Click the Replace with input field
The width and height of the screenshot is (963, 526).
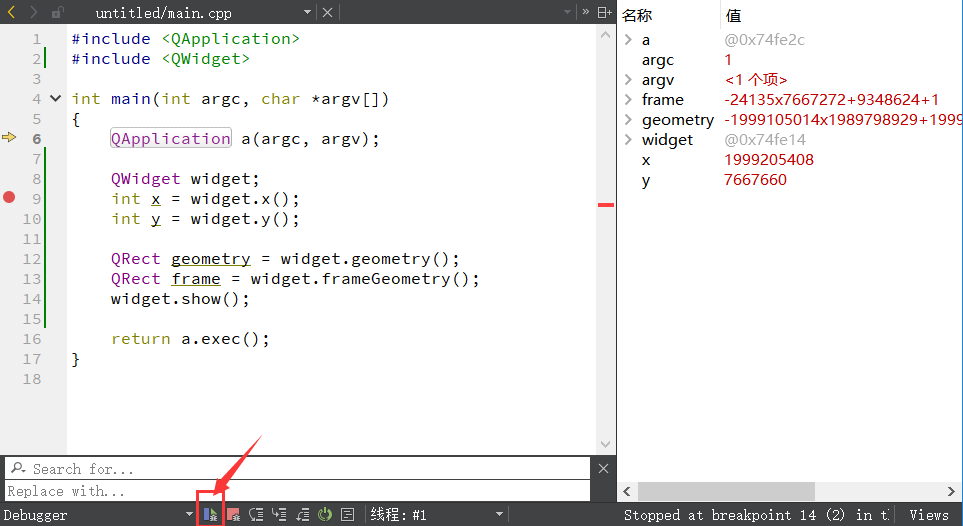(297, 491)
